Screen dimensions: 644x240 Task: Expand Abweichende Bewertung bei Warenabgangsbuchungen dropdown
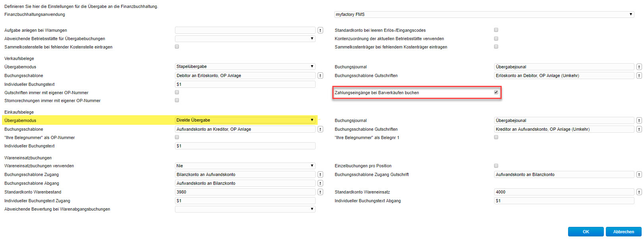[245, 209]
